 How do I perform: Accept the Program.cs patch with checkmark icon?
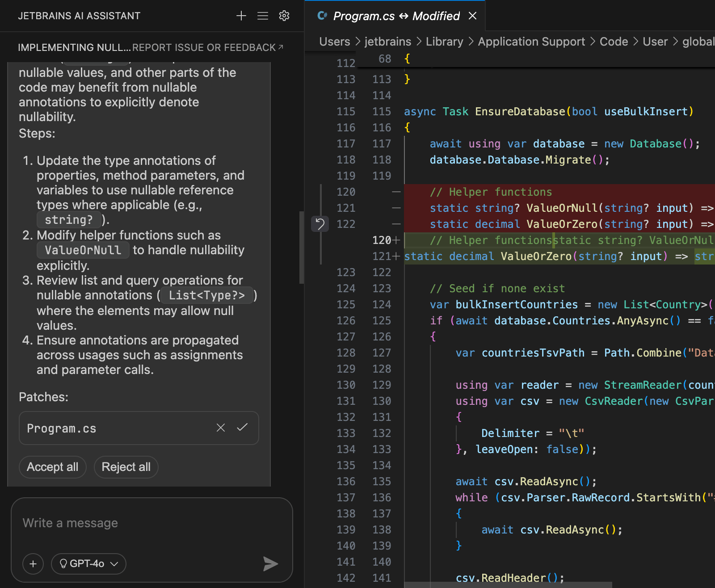click(242, 428)
